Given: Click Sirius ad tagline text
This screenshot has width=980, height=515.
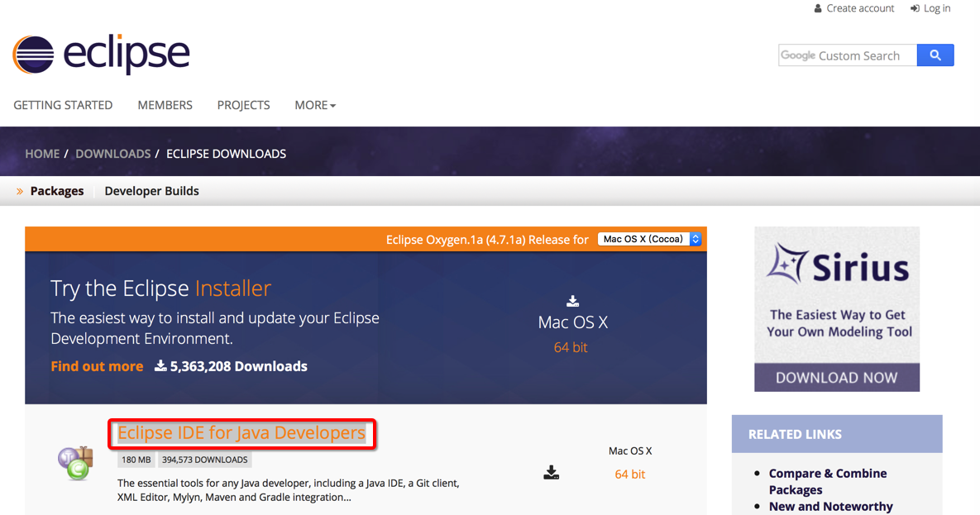Looking at the screenshot, I should pos(838,323).
